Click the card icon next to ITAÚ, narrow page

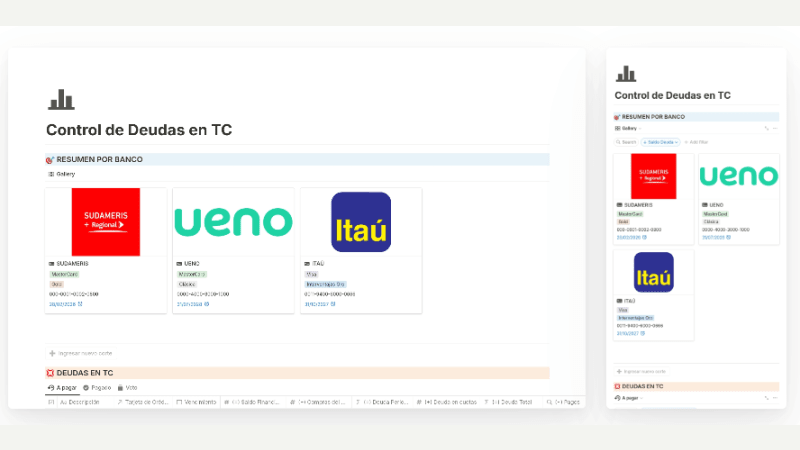(619, 301)
